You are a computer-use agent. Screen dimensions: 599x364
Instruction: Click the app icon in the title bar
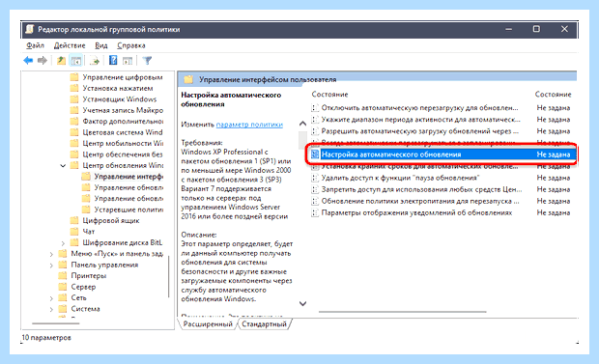[30, 29]
